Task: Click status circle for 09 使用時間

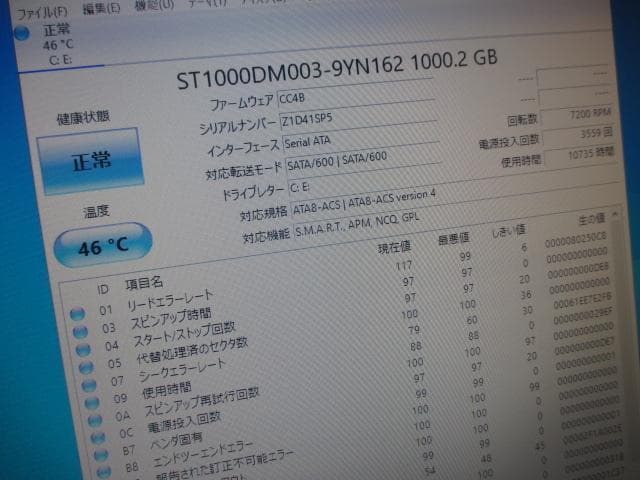Action: (x=90, y=403)
